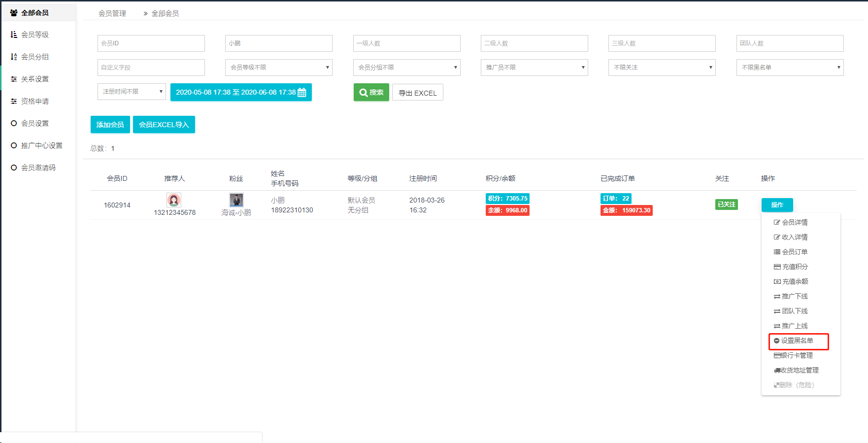
Task: Click the 关系设置 sliders icon
Action: tap(14, 79)
